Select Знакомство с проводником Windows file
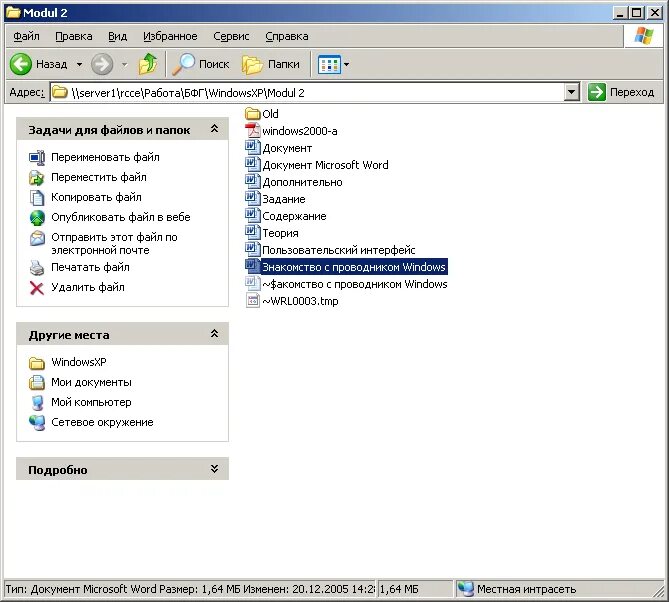The height and width of the screenshot is (602, 669). click(x=354, y=267)
